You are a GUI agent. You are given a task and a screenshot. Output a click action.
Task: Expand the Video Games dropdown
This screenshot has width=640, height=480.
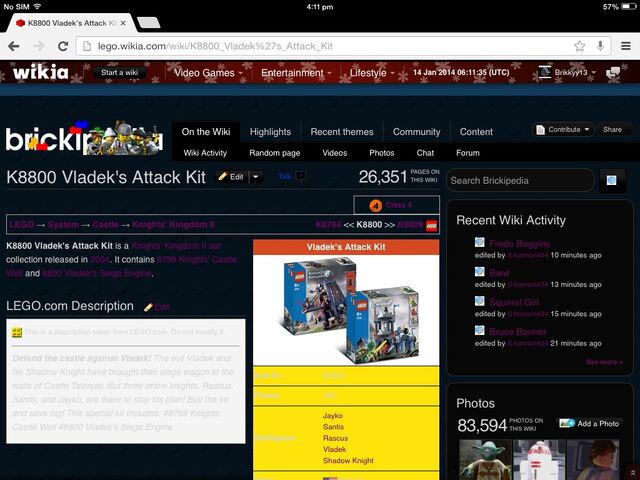(x=208, y=73)
